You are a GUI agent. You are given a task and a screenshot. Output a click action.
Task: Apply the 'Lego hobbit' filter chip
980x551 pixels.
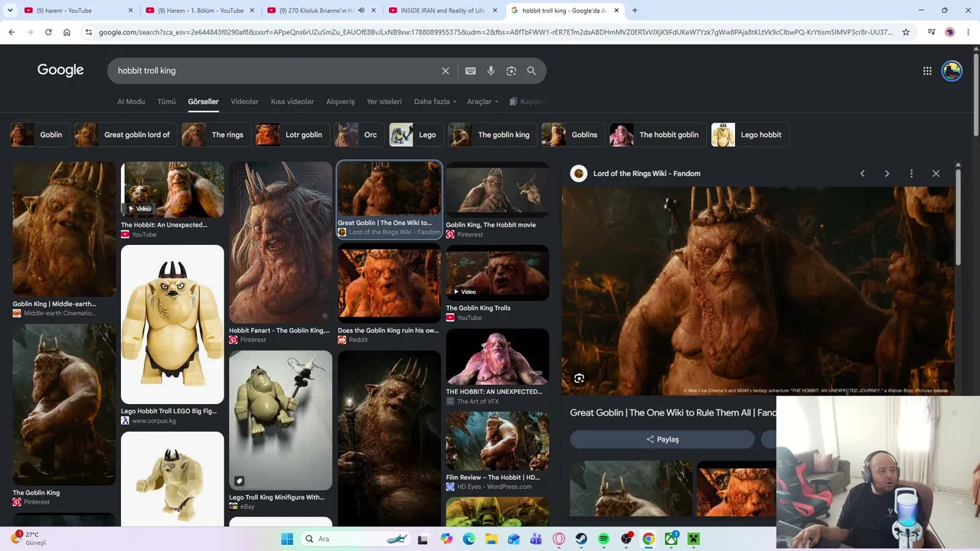tap(751, 135)
